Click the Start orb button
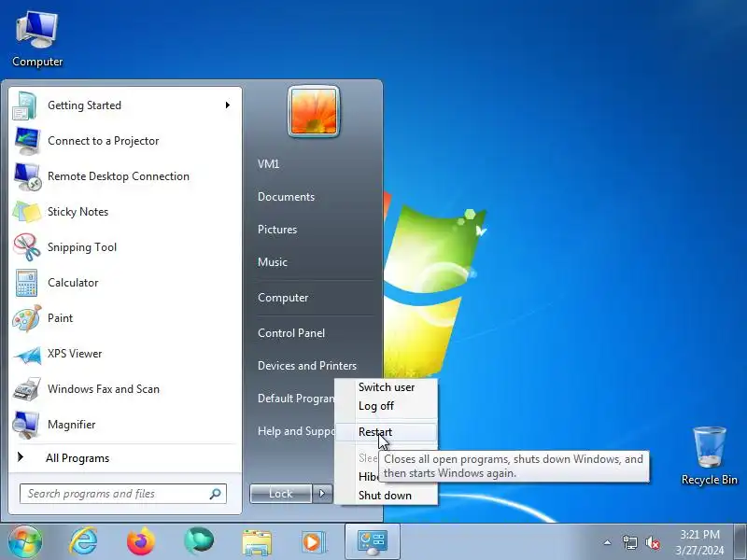 tap(24, 542)
